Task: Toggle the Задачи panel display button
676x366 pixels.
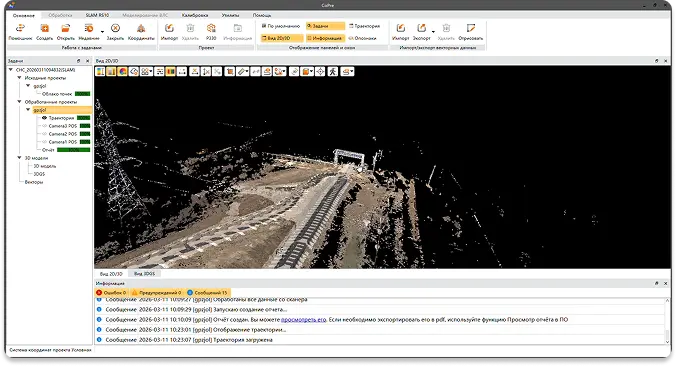Action: tap(325, 26)
